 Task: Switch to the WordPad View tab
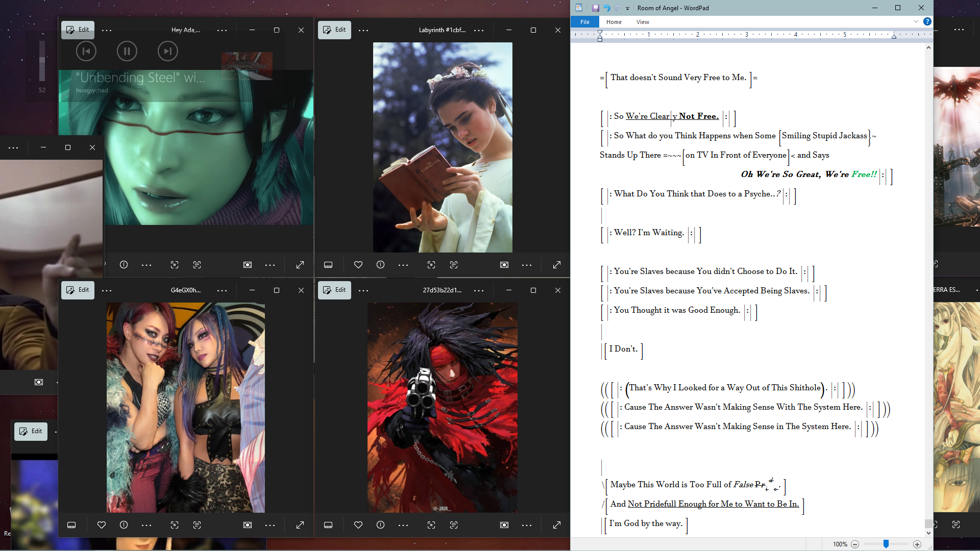[643, 22]
